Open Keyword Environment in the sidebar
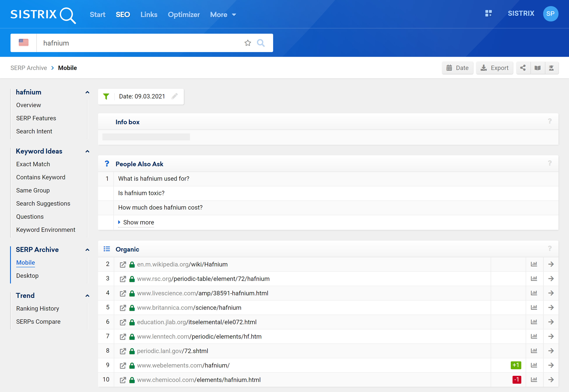 [46, 230]
